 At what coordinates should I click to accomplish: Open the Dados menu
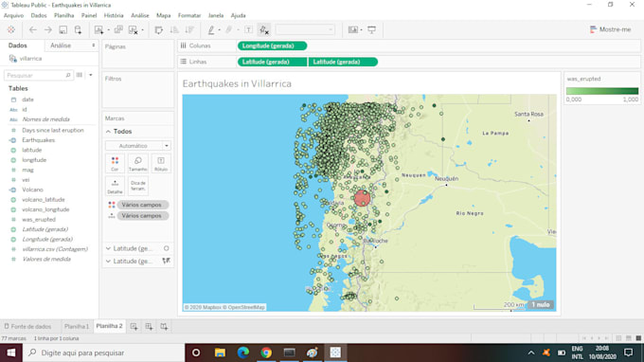pos(39,15)
